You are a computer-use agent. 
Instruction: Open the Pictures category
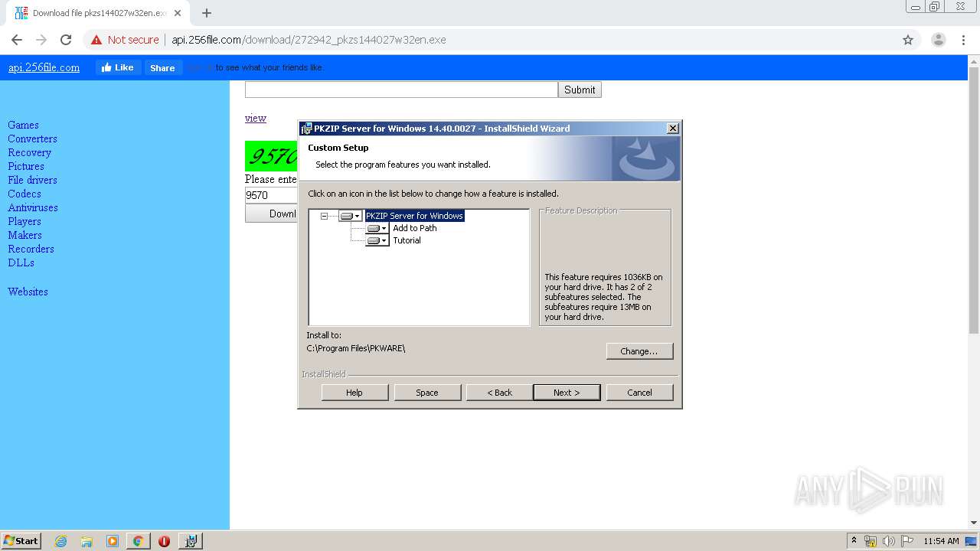[x=26, y=166]
